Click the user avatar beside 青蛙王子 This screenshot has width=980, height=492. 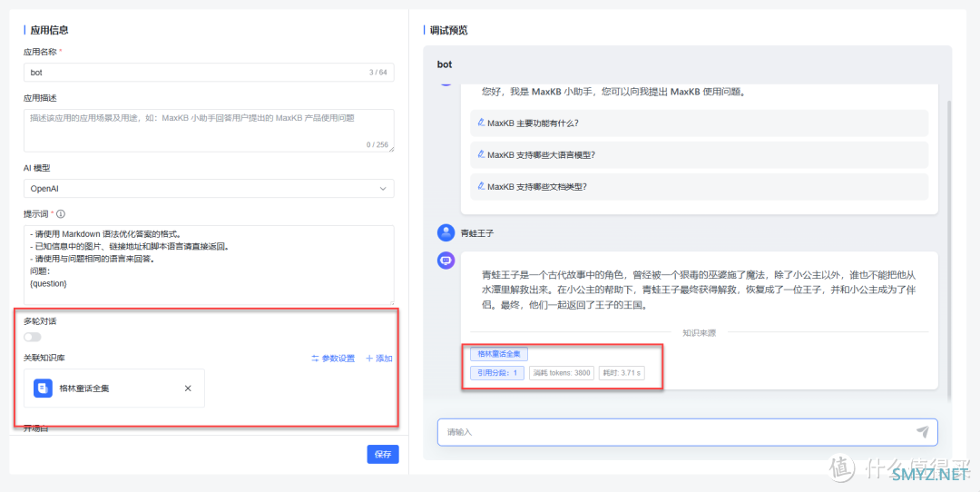click(446, 233)
